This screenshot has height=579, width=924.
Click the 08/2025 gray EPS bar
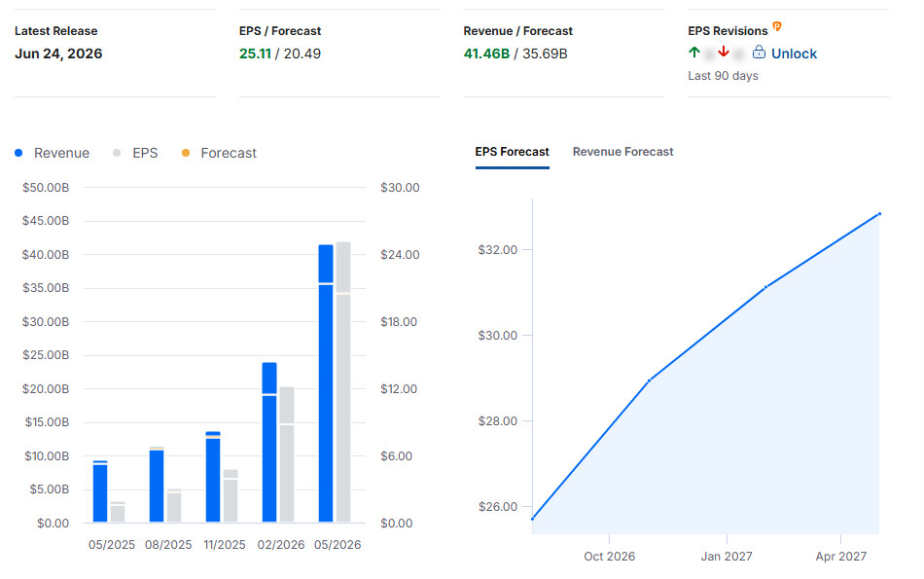click(174, 505)
